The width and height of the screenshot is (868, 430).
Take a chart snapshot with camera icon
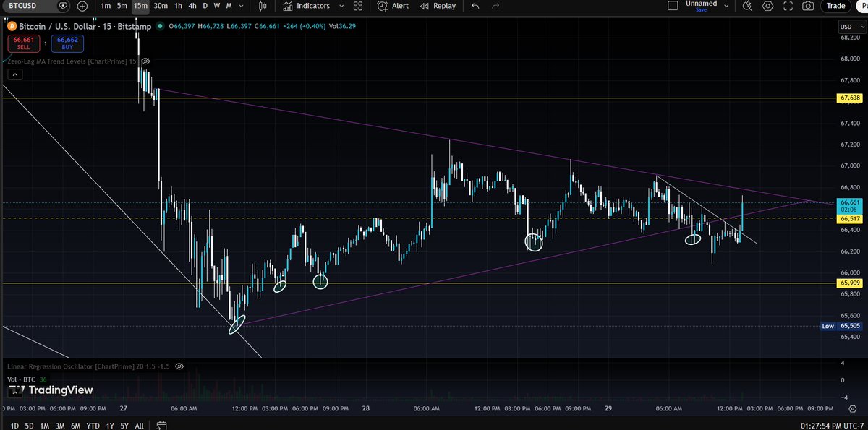coord(808,6)
